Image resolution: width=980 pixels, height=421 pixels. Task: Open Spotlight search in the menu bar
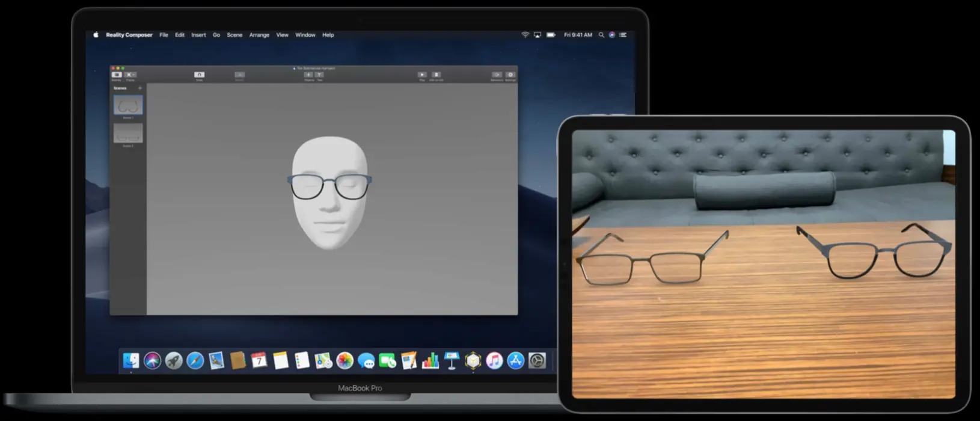pyautogui.click(x=601, y=35)
